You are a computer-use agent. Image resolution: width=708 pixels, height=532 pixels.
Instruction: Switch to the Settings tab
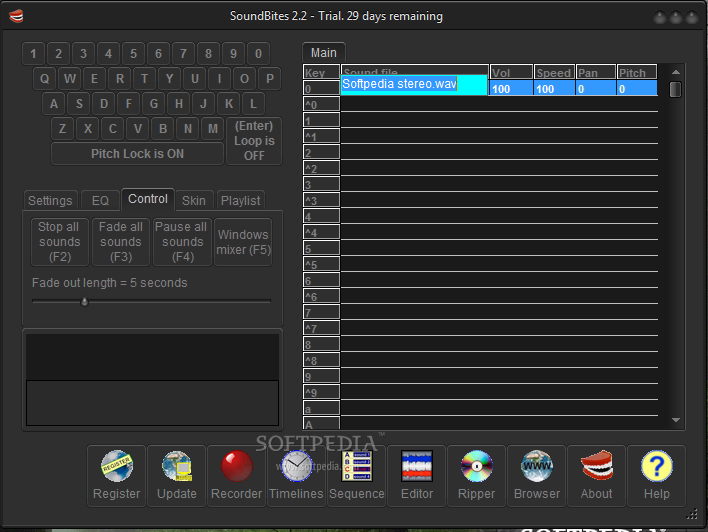pos(50,201)
